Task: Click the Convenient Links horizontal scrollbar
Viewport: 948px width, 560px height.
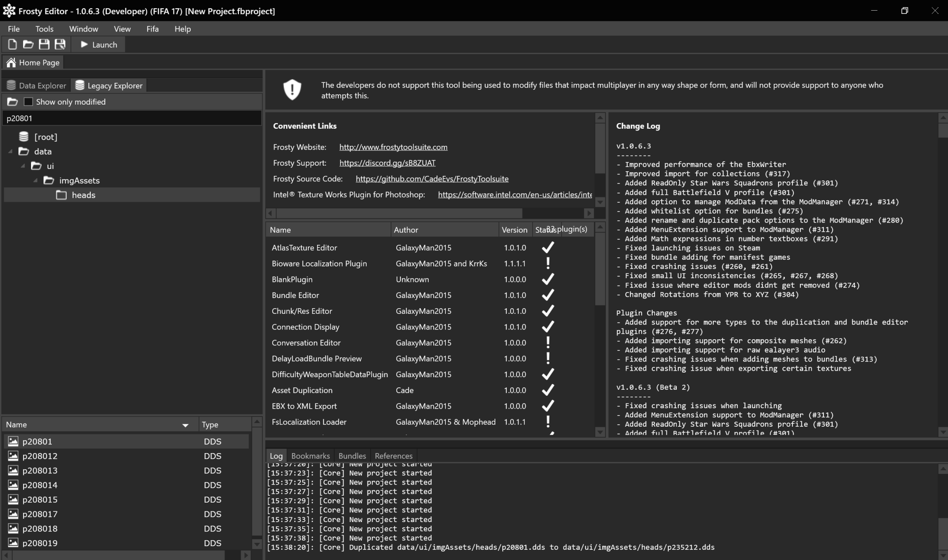Action: 399,213
